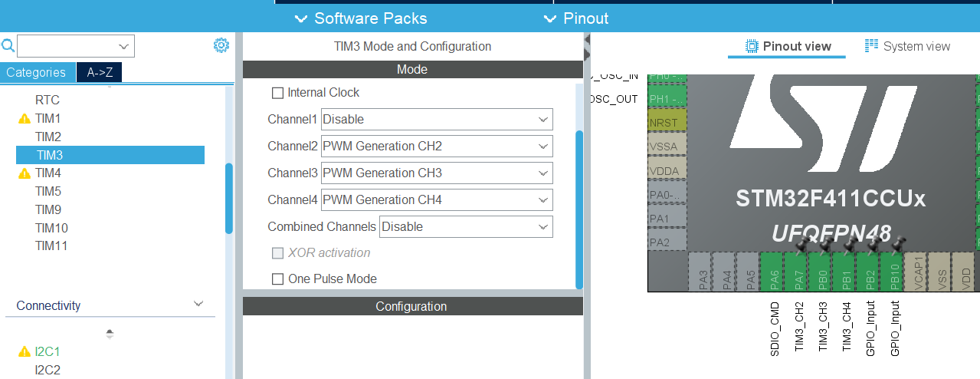Image resolution: width=980 pixels, height=379 pixels.
Task: Select TIM9 in the peripheral list
Action: (x=48, y=209)
